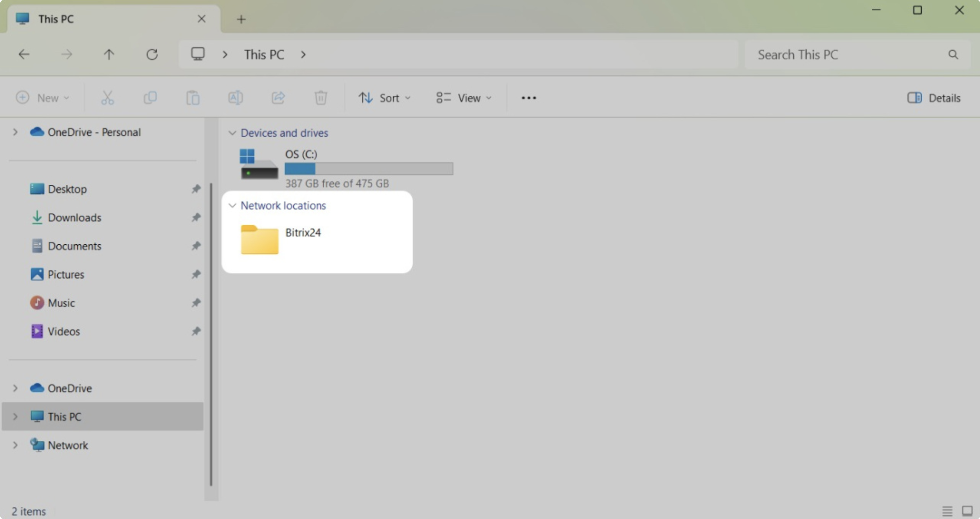
Task: Select Downloads in the sidebar
Action: 74,217
